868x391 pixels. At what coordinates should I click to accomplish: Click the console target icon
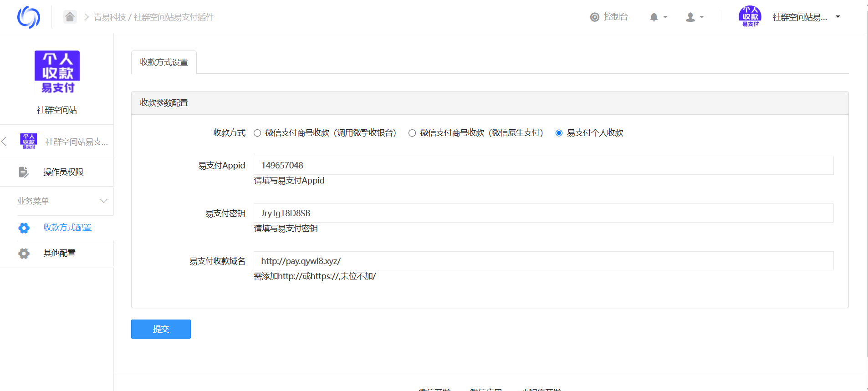[594, 17]
